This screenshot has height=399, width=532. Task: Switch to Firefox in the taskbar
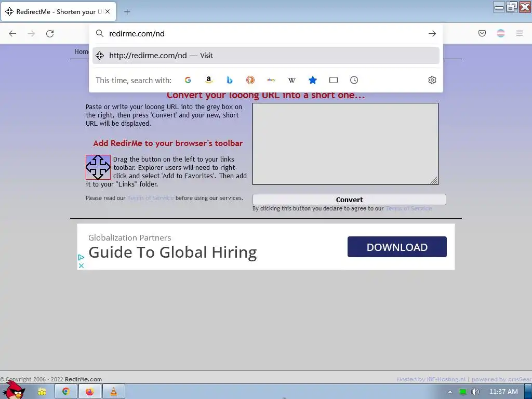[89, 392]
